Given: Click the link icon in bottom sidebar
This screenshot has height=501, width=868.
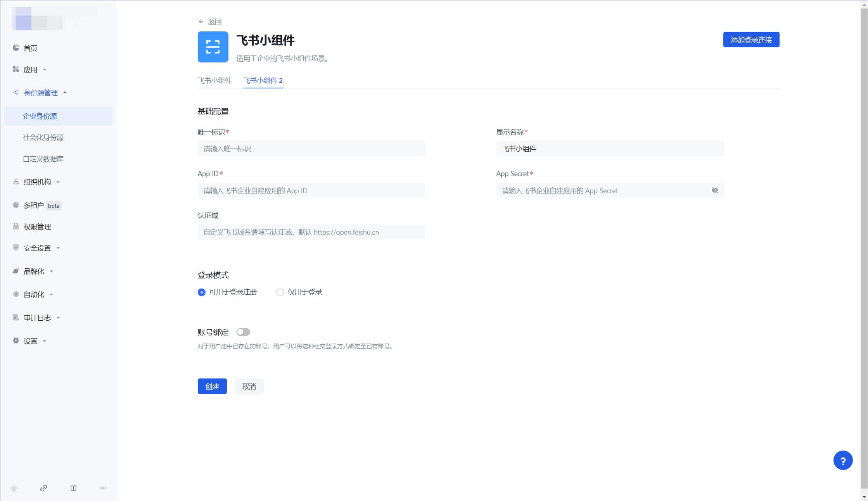Looking at the screenshot, I should 43,488.
